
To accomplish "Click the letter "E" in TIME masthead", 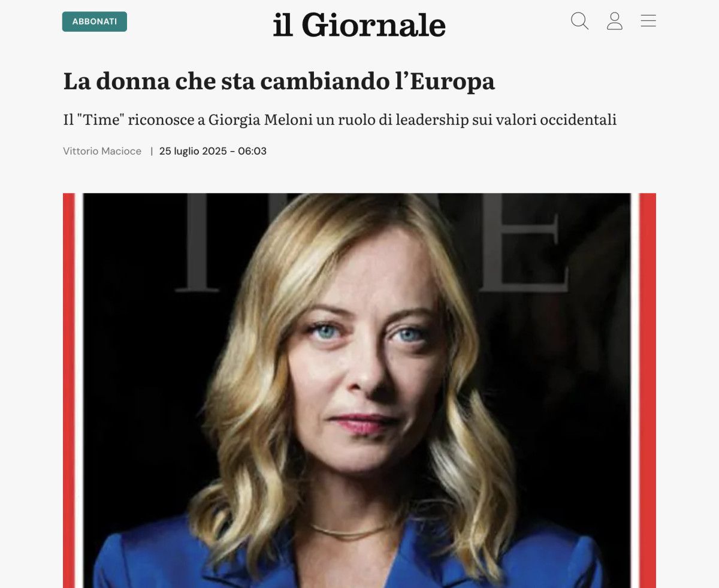I will tap(521, 243).
